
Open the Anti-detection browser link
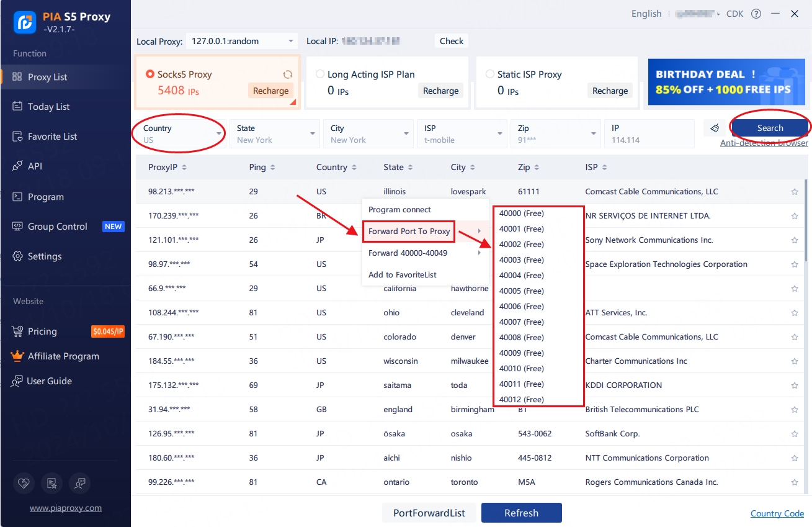click(764, 143)
